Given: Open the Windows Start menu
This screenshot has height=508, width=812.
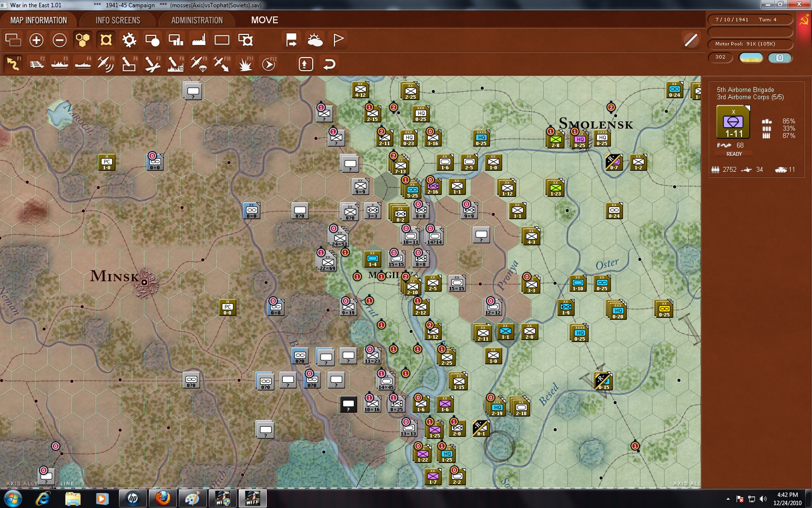Looking at the screenshot, I should coord(13,499).
